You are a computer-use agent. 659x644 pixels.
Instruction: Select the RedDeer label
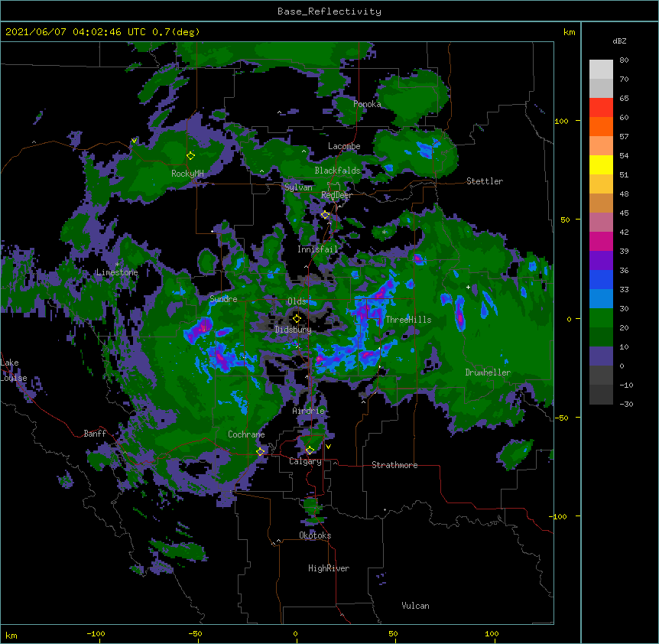coord(336,195)
